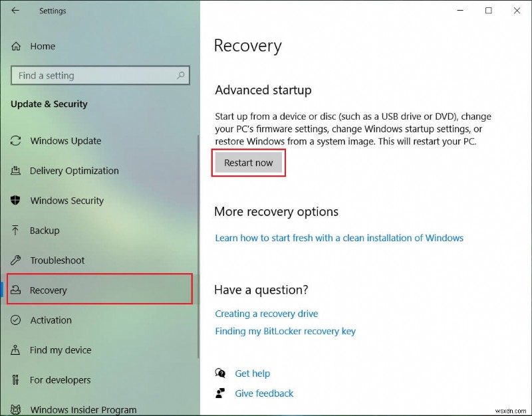Click the back arrow at top left
This screenshot has height=416, width=532.
tap(15, 11)
